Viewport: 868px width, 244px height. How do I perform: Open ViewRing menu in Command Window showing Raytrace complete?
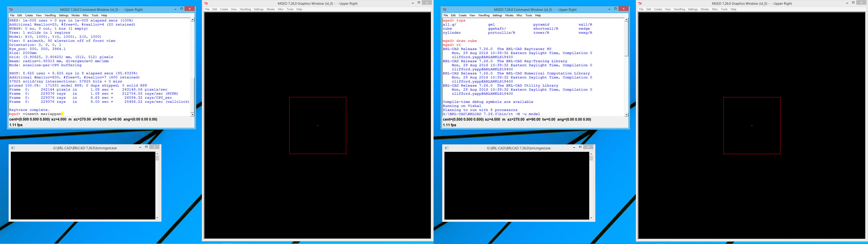(50, 15)
